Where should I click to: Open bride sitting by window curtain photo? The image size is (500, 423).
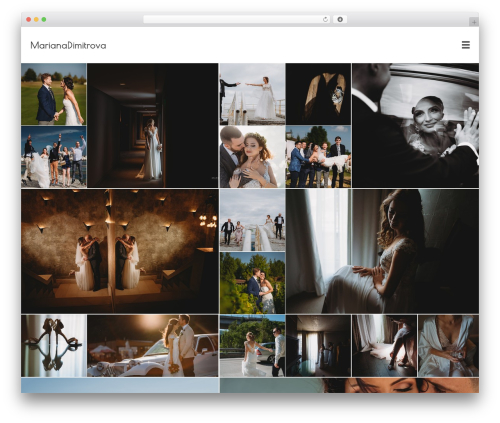[382, 251]
